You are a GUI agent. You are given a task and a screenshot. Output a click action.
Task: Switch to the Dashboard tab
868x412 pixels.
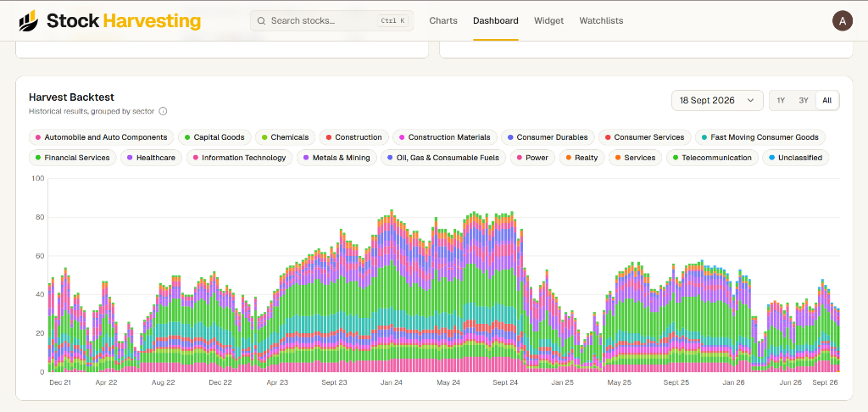(495, 21)
